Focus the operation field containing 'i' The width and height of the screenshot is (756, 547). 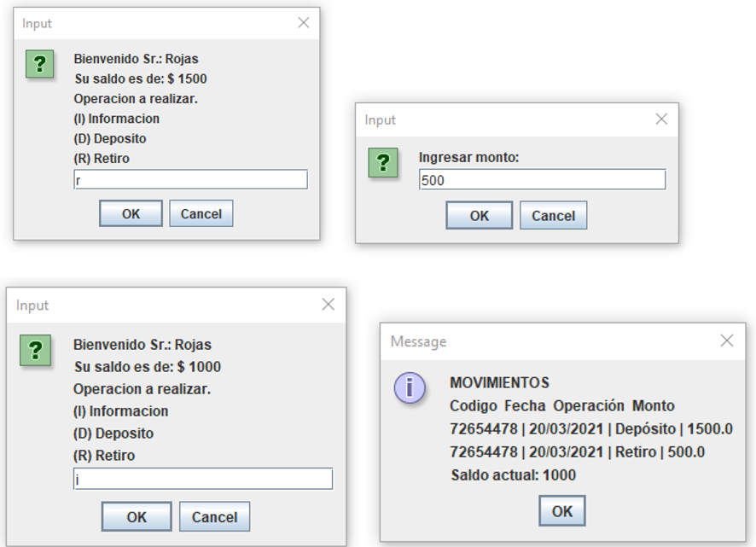coord(203,479)
